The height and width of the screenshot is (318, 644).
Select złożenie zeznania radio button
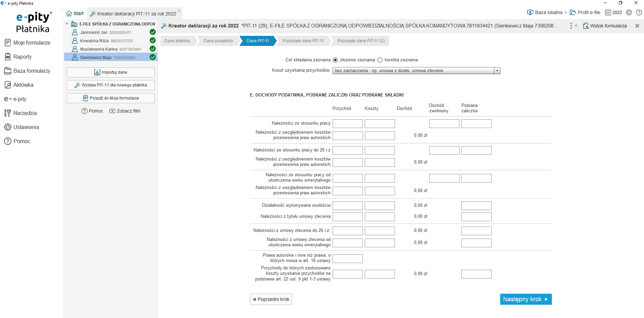(x=335, y=60)
